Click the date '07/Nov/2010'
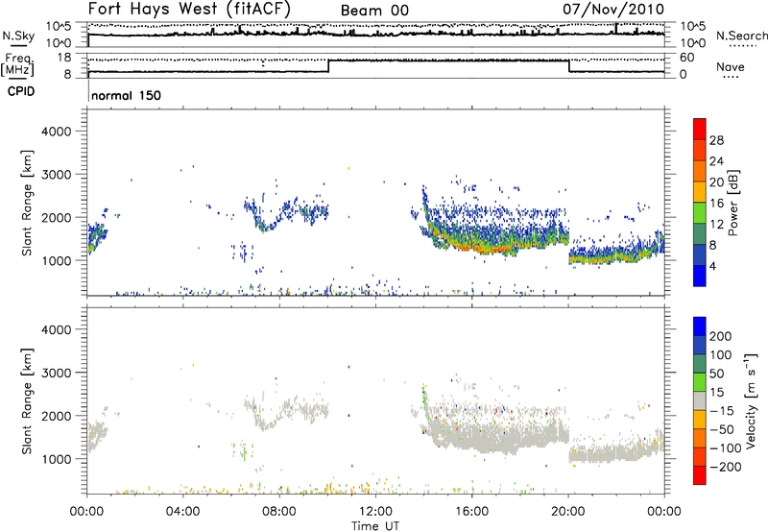 point(613,10)
